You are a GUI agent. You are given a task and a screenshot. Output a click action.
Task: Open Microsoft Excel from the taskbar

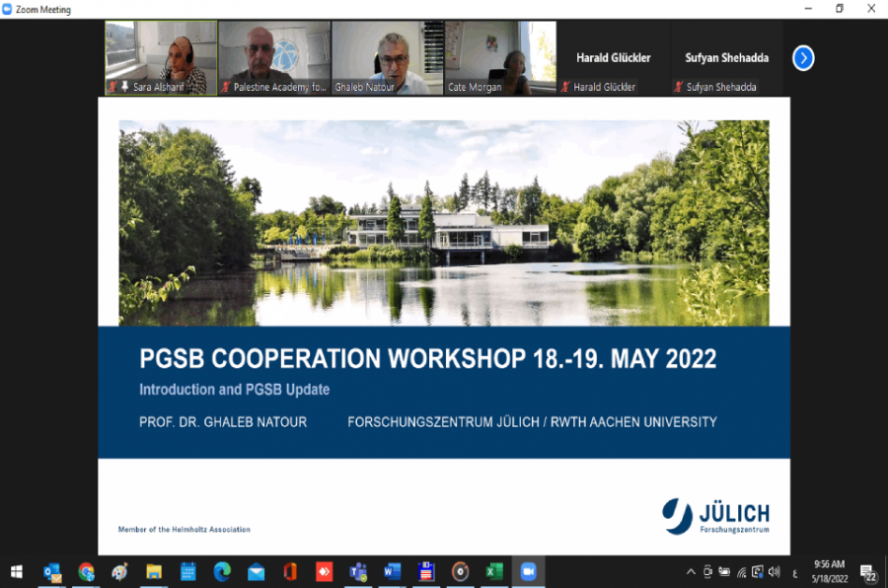click(494, 572)
